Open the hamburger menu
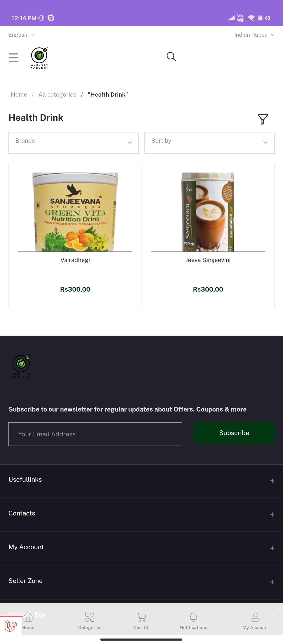 (x=13, y=58)
